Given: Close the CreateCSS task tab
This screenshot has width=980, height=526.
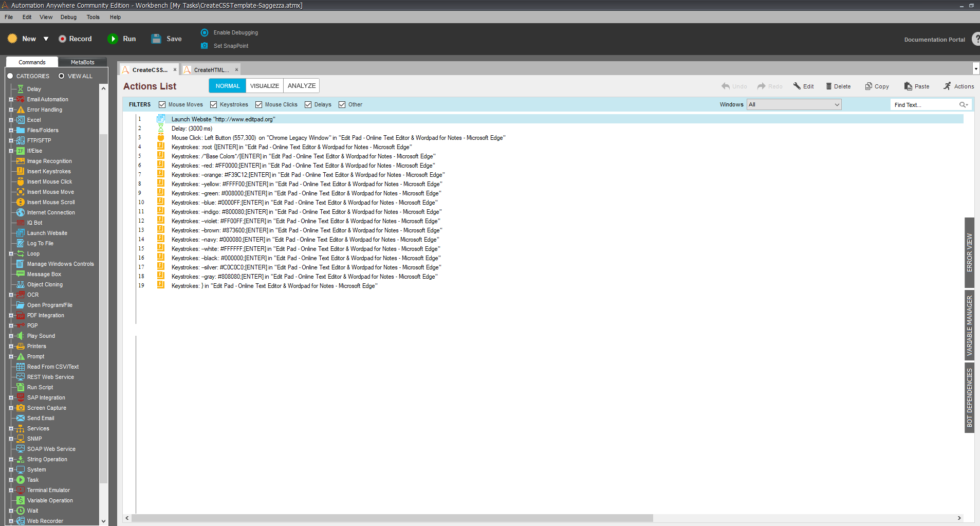Looking at the screenshot, I should point(175,70).
